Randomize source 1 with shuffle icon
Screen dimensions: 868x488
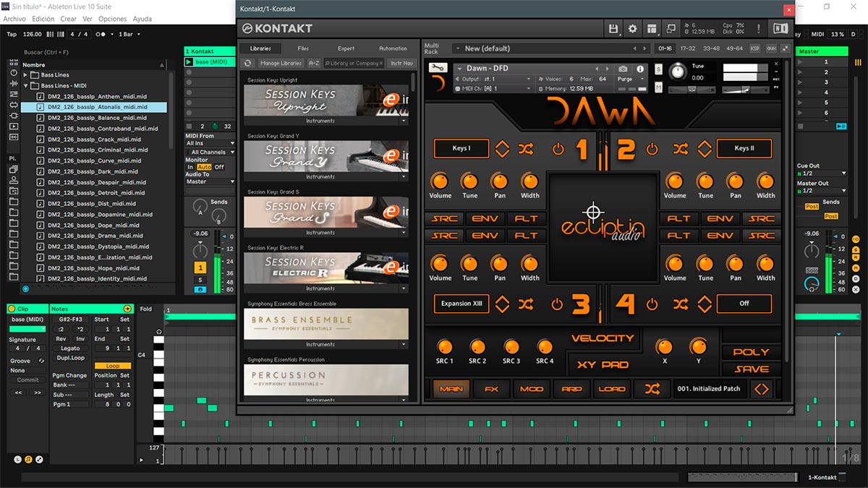(526, 149)
